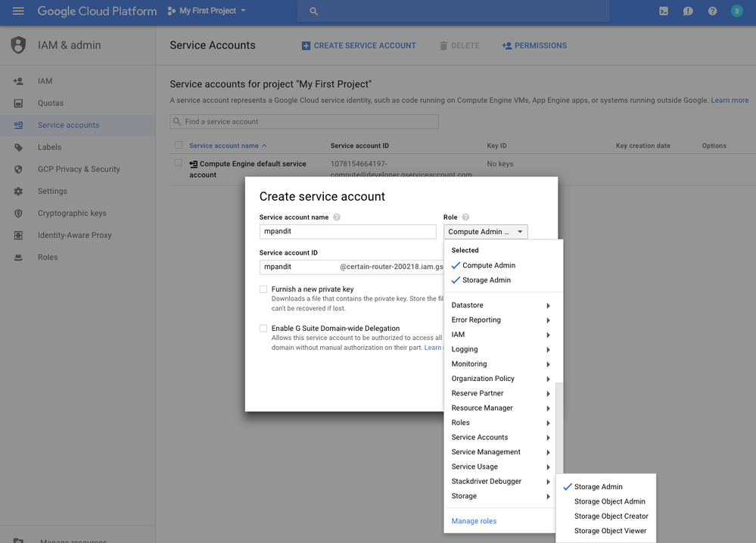The image size is (756, 543).
Task: Click the profile avatar with number 3
Action: coord(736,11)
